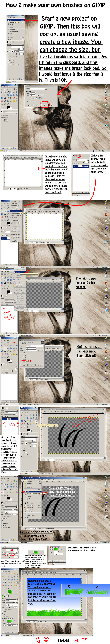Expand the Paste as submenu in the Edit menu
This screenshot has height=644, width=110.
coord(33,498)
